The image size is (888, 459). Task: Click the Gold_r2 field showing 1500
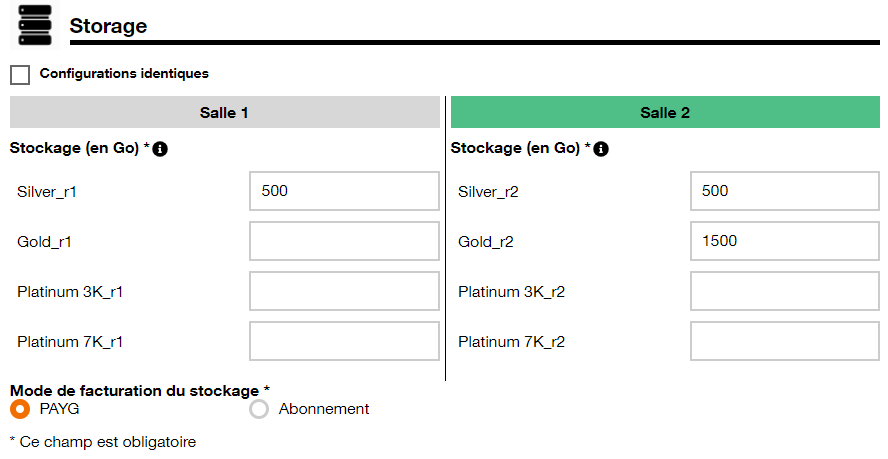(x=785, y=241)
